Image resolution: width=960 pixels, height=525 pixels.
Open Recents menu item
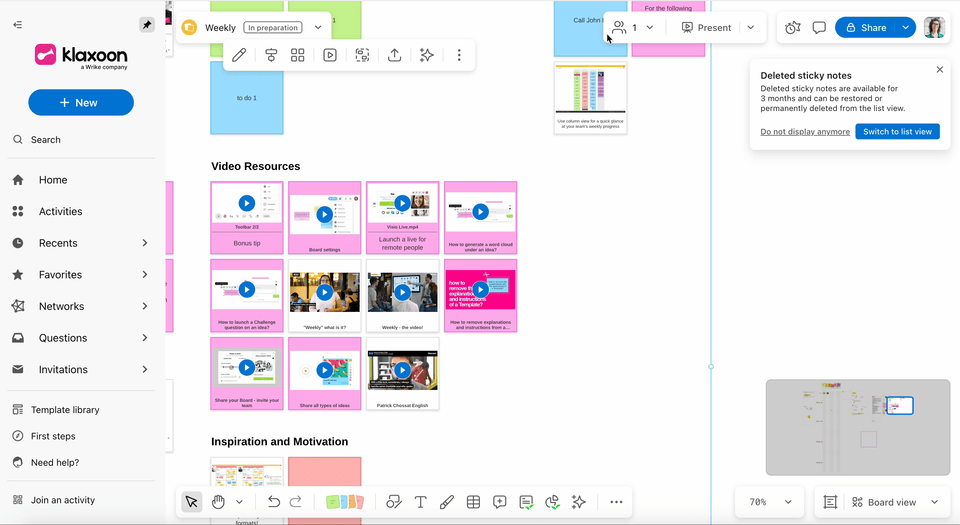58,243
